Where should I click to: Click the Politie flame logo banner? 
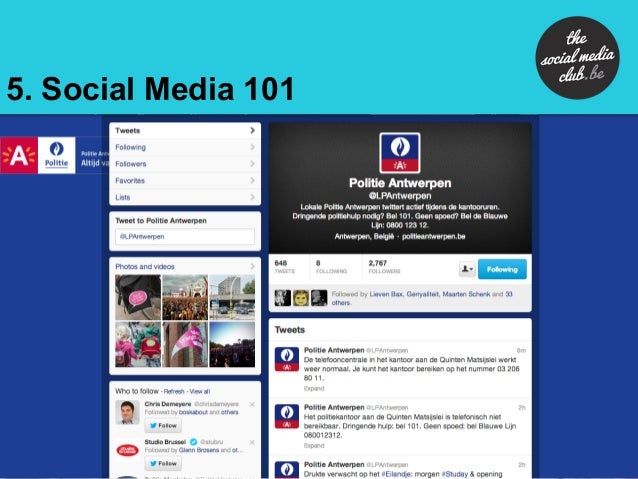tap(57, 155)
